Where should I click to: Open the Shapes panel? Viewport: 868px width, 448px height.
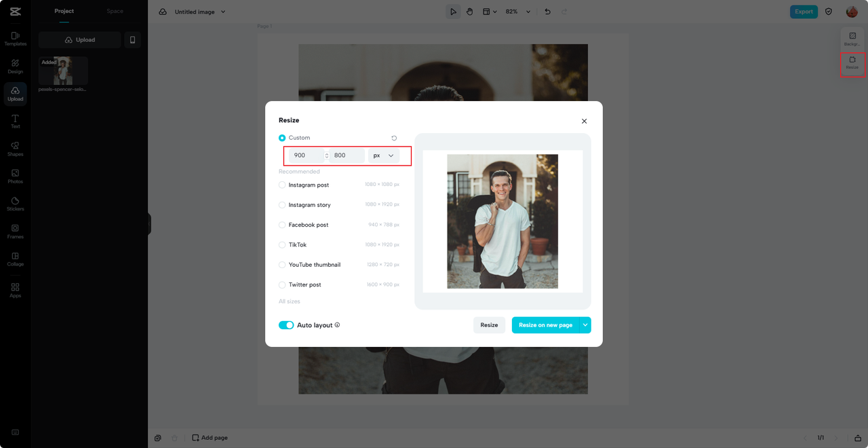[x=15, y=149]
